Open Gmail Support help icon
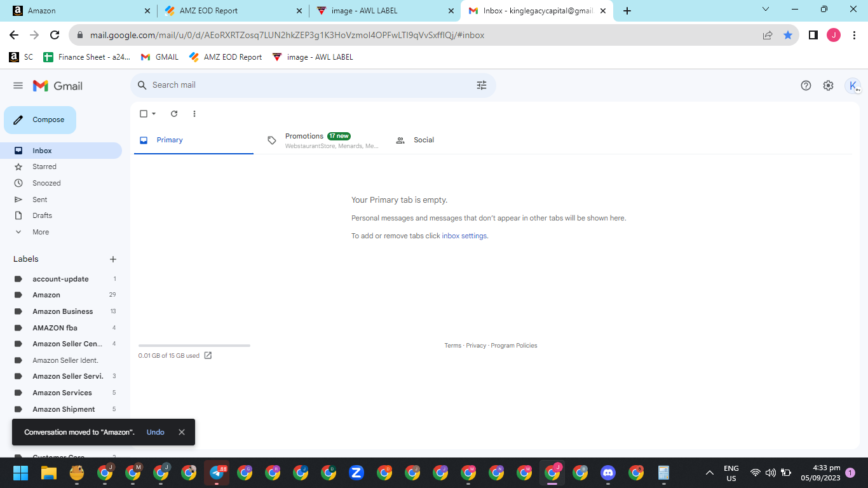 click(806, 86)
